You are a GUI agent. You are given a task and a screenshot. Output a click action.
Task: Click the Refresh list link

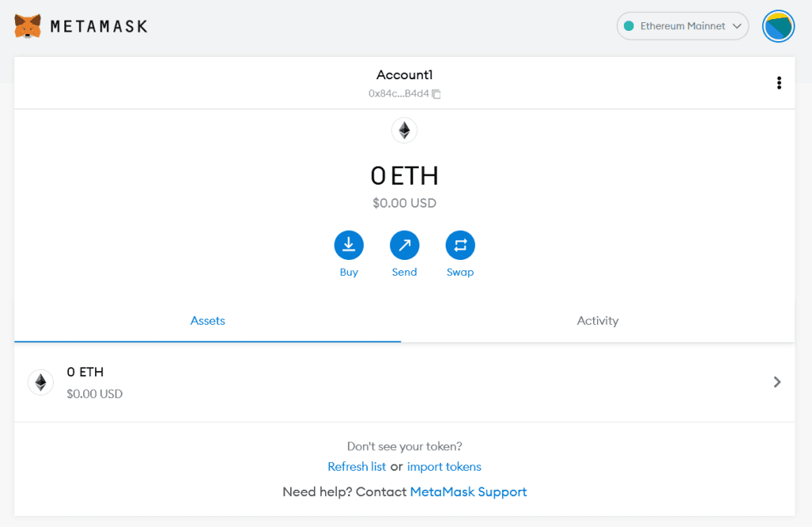coord(357,467)
